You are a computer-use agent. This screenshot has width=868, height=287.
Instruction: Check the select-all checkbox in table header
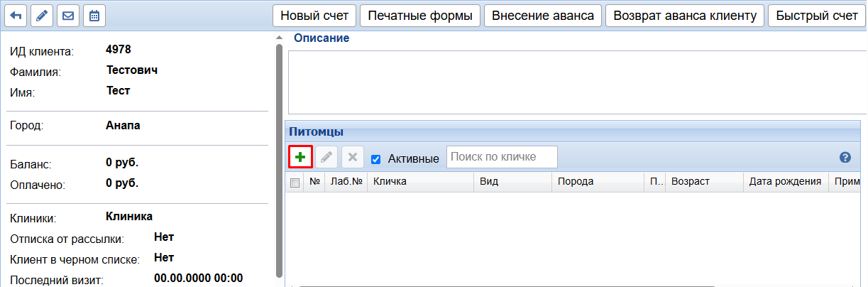[295, 183]
